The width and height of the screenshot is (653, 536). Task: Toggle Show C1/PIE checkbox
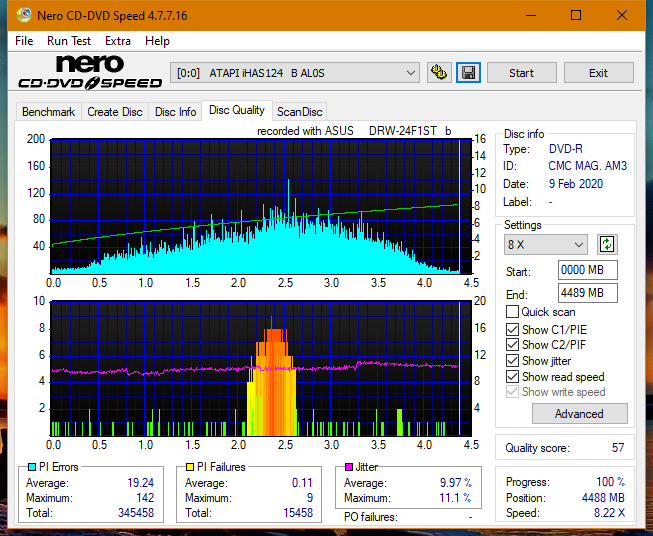tap(512, 330)
